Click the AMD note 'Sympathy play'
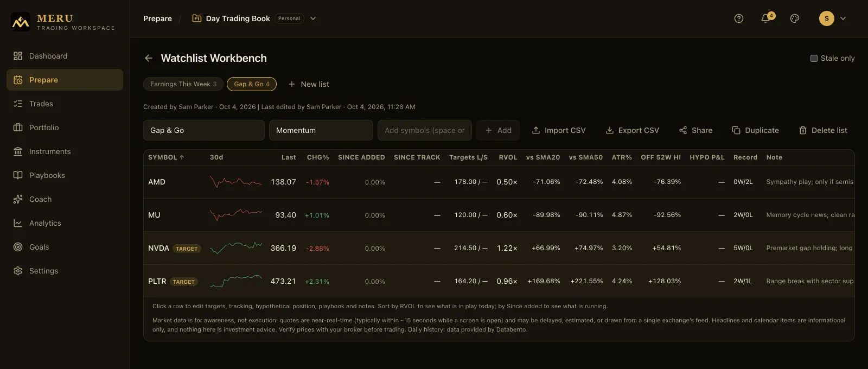Screen dimensions: 868x369 pos(810,182)
